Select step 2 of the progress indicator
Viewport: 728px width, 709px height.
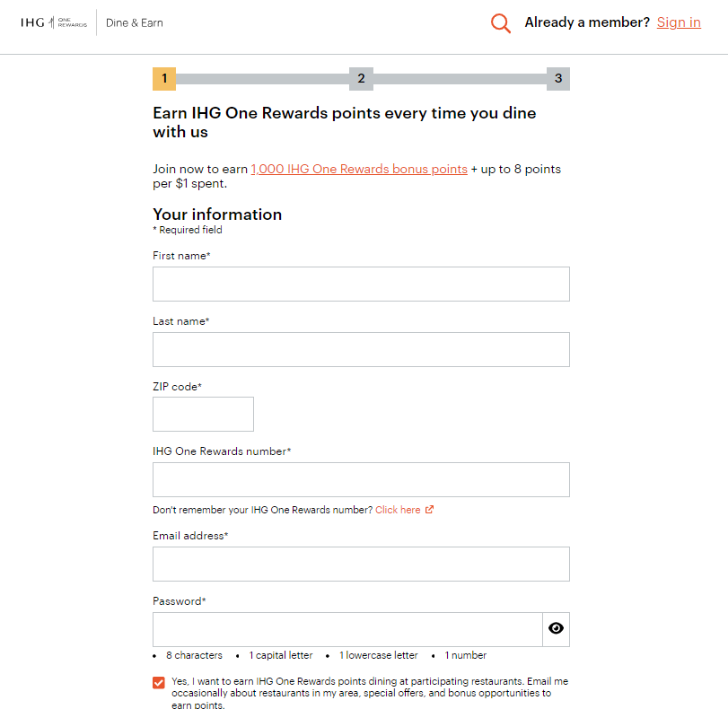pos(361,78)
